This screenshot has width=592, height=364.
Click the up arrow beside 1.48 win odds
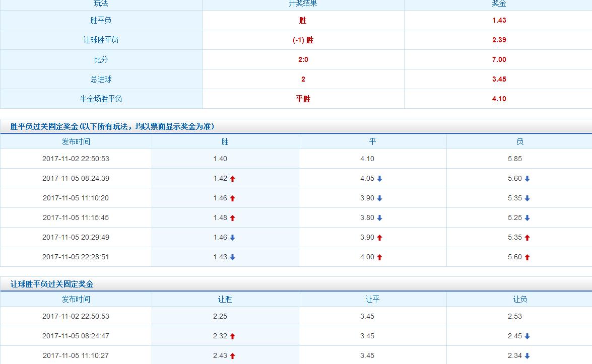pos(232,217)
